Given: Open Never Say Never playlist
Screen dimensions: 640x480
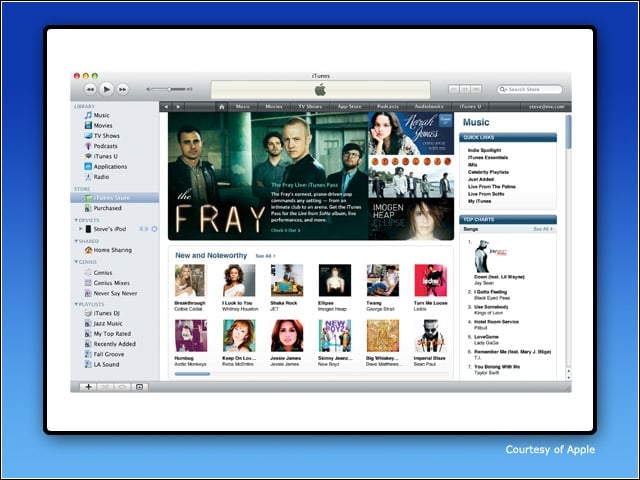Looking at the screenshot, I should [x=111, y=293].
